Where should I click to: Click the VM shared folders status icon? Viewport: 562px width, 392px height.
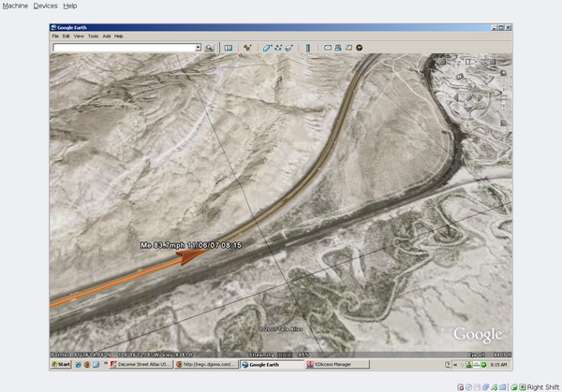502,387
